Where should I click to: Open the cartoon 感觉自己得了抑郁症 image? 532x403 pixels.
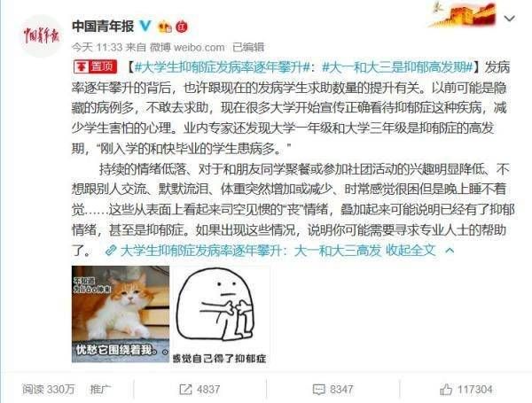[220, 315]
